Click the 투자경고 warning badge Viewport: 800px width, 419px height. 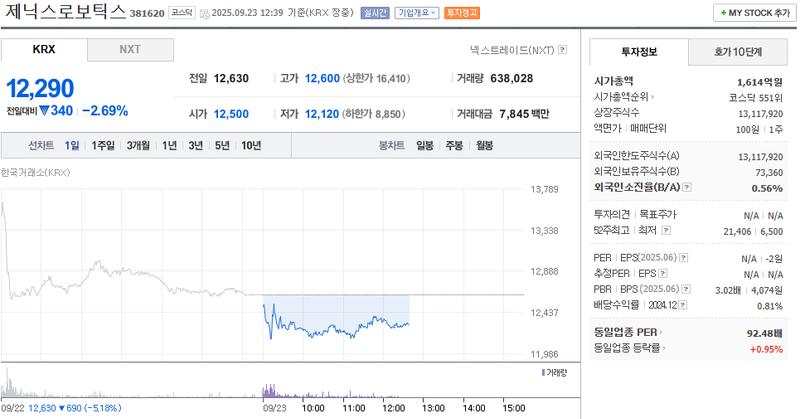click(462, 13)
